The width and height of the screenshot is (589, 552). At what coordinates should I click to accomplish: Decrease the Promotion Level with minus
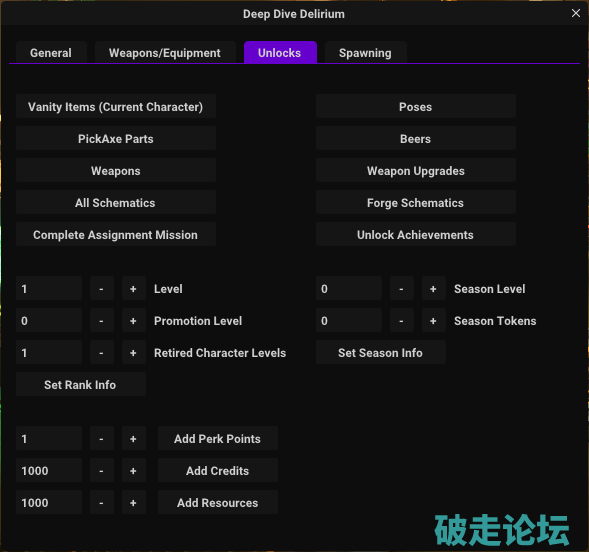click(101, 320)
